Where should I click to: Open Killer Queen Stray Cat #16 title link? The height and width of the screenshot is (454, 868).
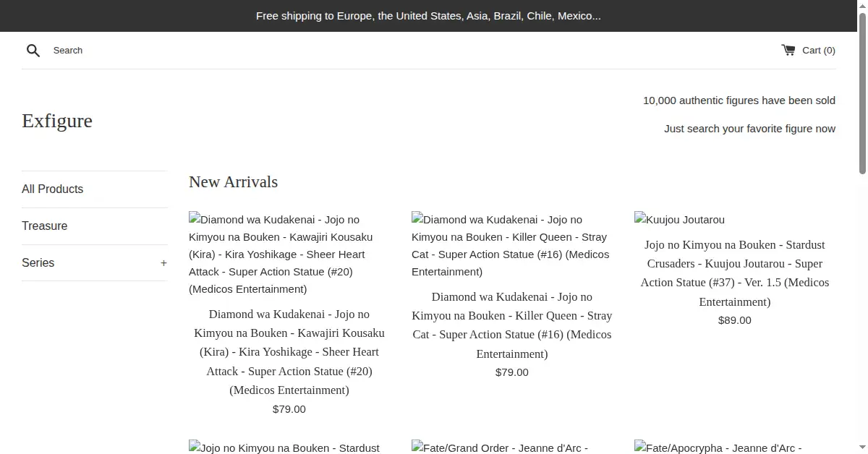[511, 325]
